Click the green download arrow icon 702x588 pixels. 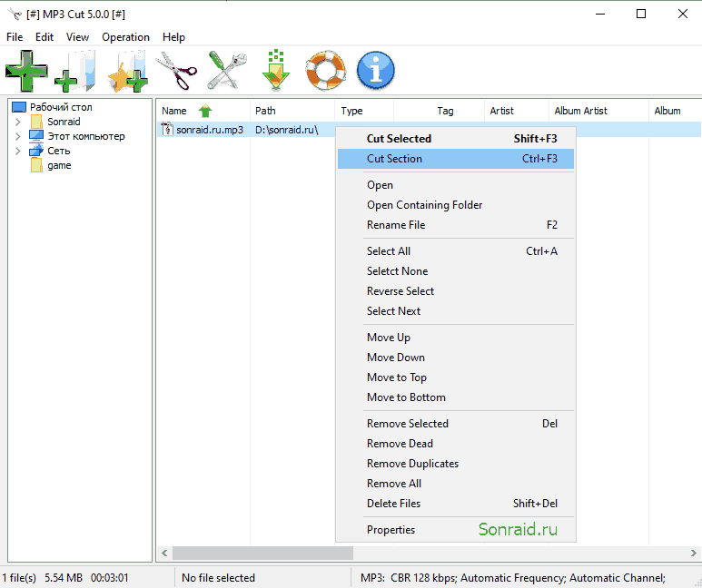coord(276,70)
